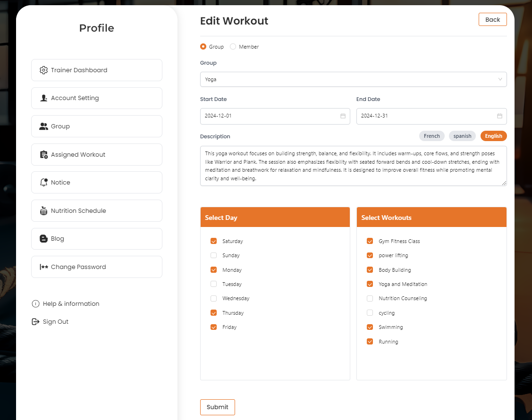Click inside the Description text area

[353, 166]
